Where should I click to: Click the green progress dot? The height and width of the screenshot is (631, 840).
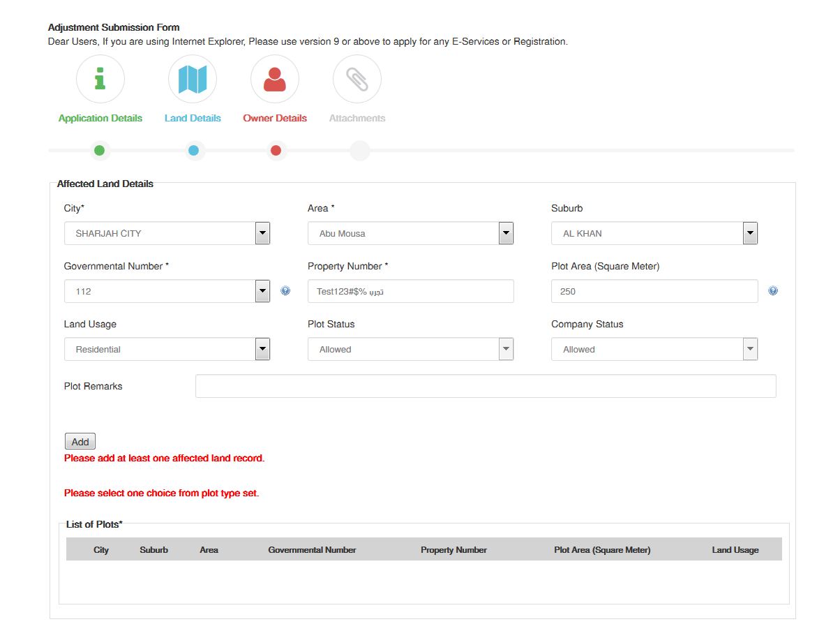(99, 150)
